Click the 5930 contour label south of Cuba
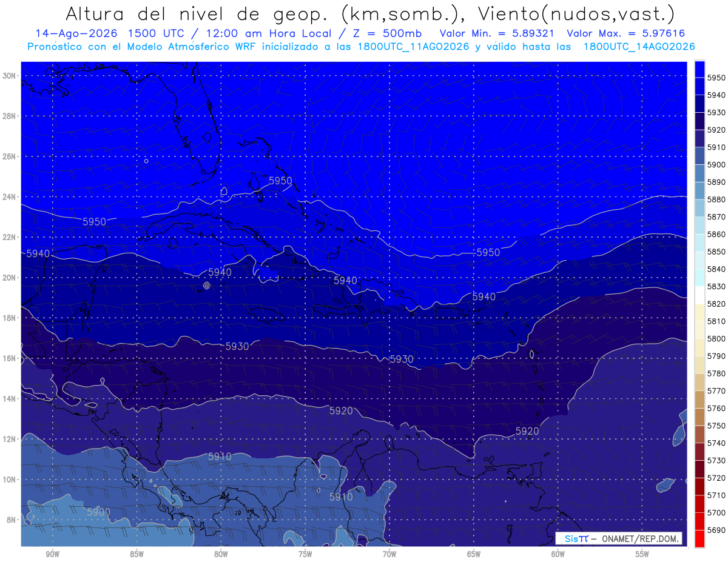The height and width of the screenshot is (562, 728). point(237,346)
